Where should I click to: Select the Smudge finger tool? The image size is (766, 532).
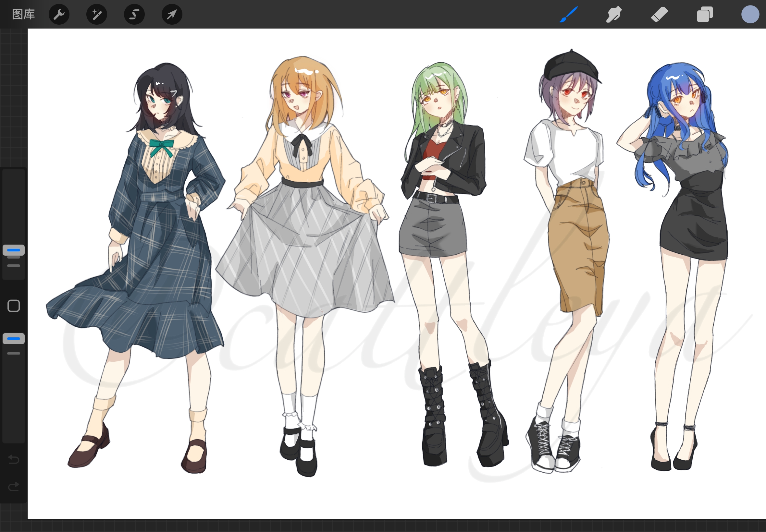[613, 14]
